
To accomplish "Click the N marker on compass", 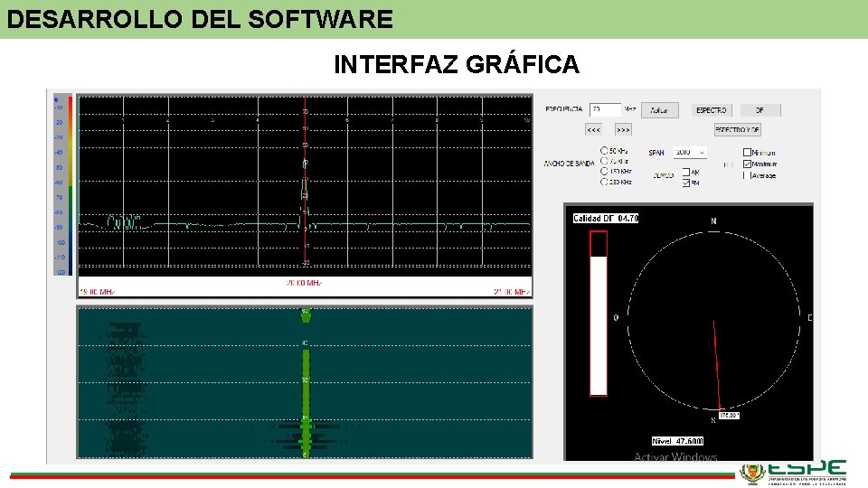I will pyautogui.click(x=713, y=221).
